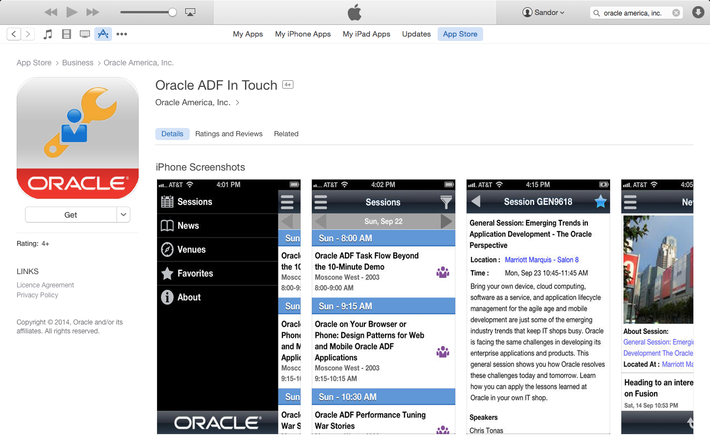Click the Apple logo in the status area
Viewport: 710px width, 443px height.
(x=355, y=12)
